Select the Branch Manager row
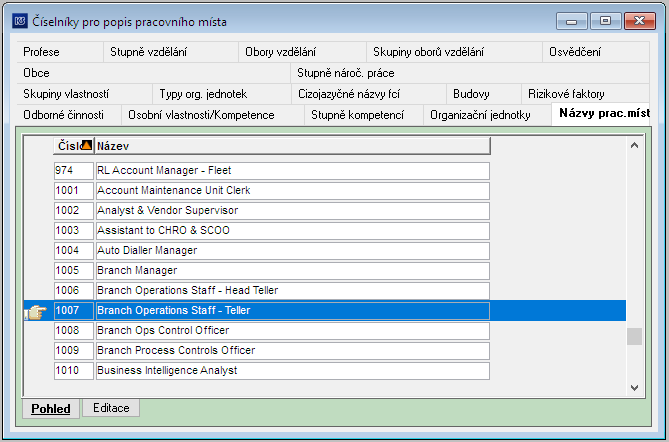Image resolution: width=669 pixels, height=442 pixels. 293,271
